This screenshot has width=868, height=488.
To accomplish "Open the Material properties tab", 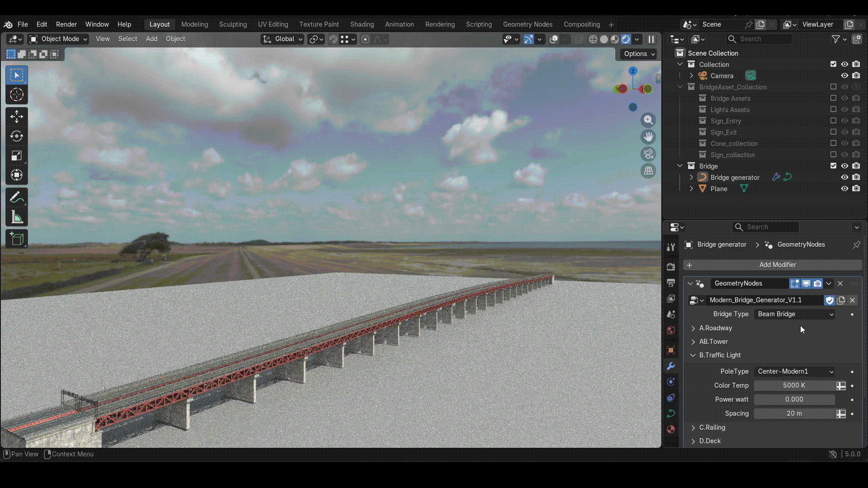I will pos(671,429).
